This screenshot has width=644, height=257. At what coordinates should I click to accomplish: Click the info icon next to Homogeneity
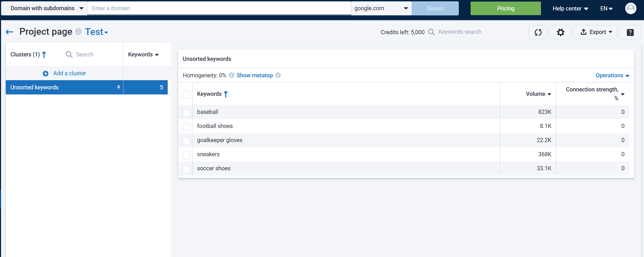click(x=231, y=75)
